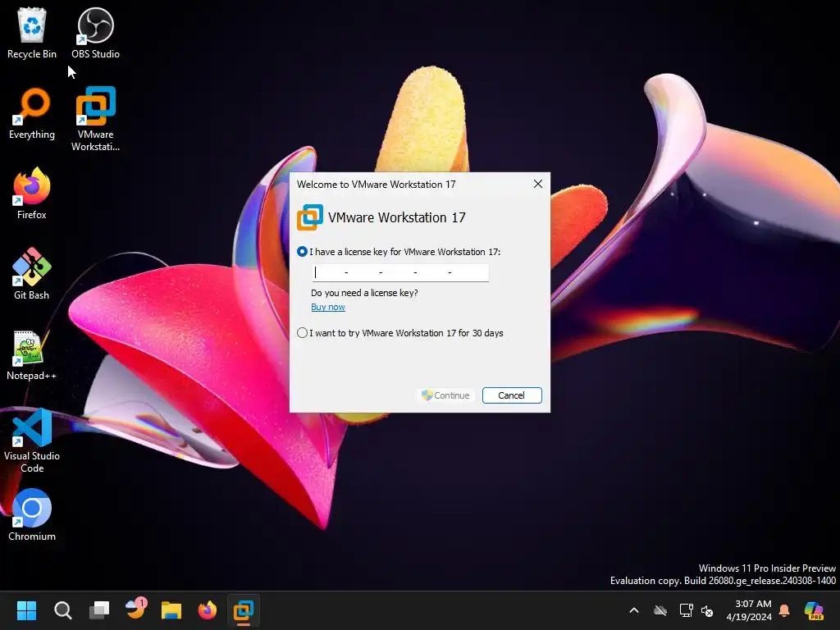Select the Chromium desktop shortcut

coord(32,515)
